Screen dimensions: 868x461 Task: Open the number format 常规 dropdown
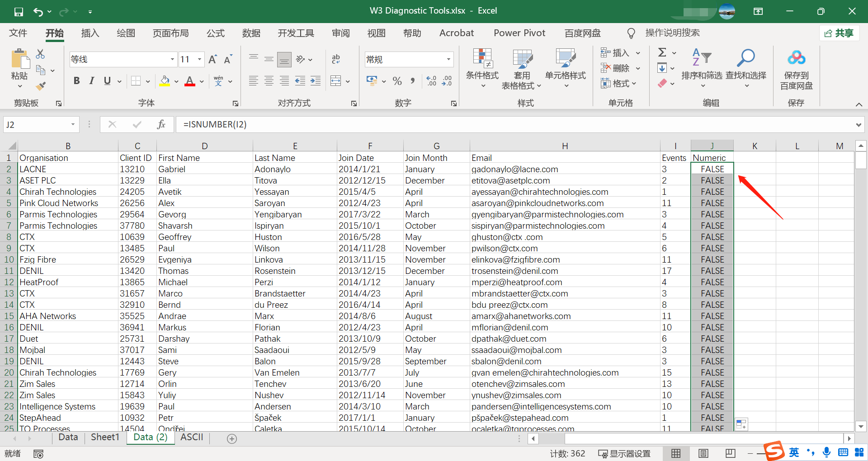point(448,59)
